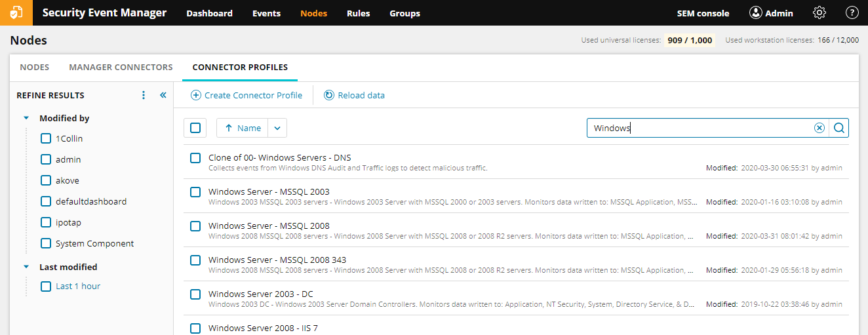
Task: Click 909 / 1,000 universal licenses value
Action: (690, 40)
